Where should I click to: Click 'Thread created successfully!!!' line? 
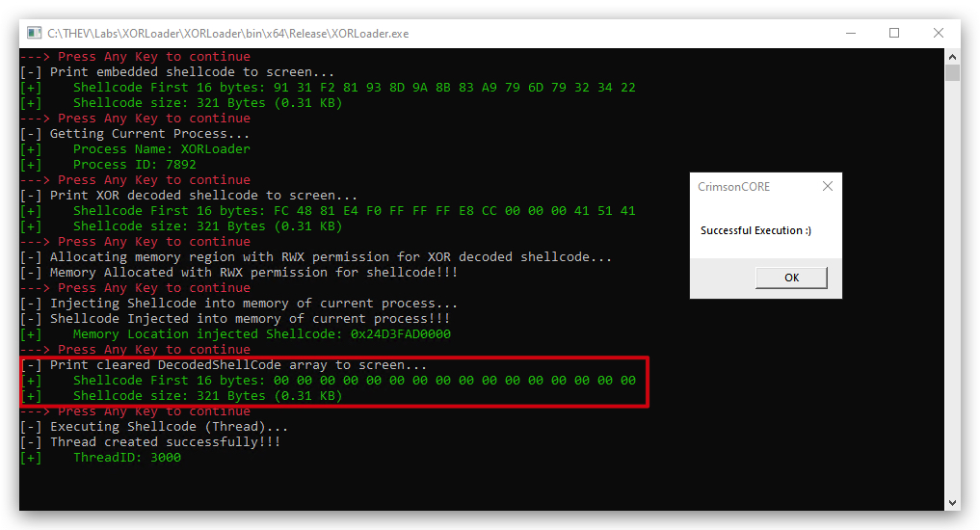point(150,442)
